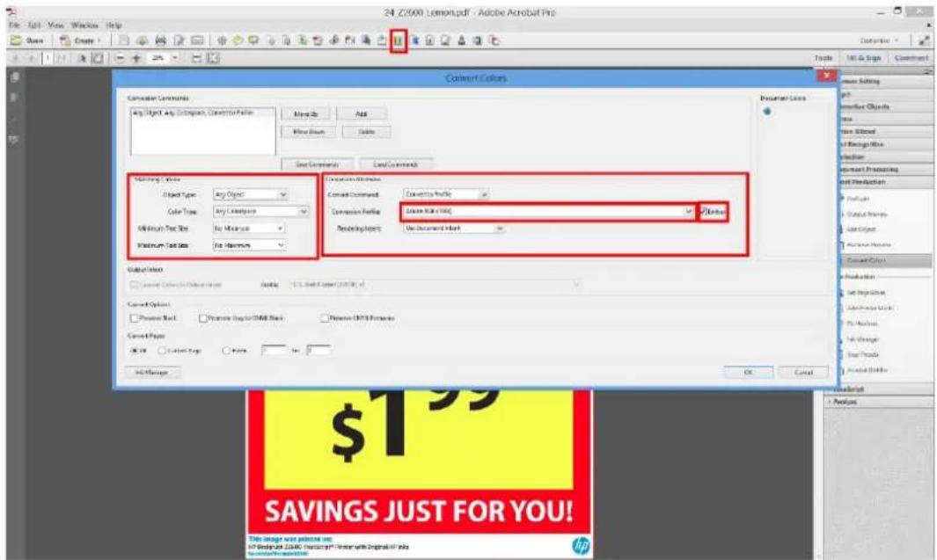Click the zoom in plus icon
The height and width of the screenshot is (560, 937).
(x=136, y=58)
